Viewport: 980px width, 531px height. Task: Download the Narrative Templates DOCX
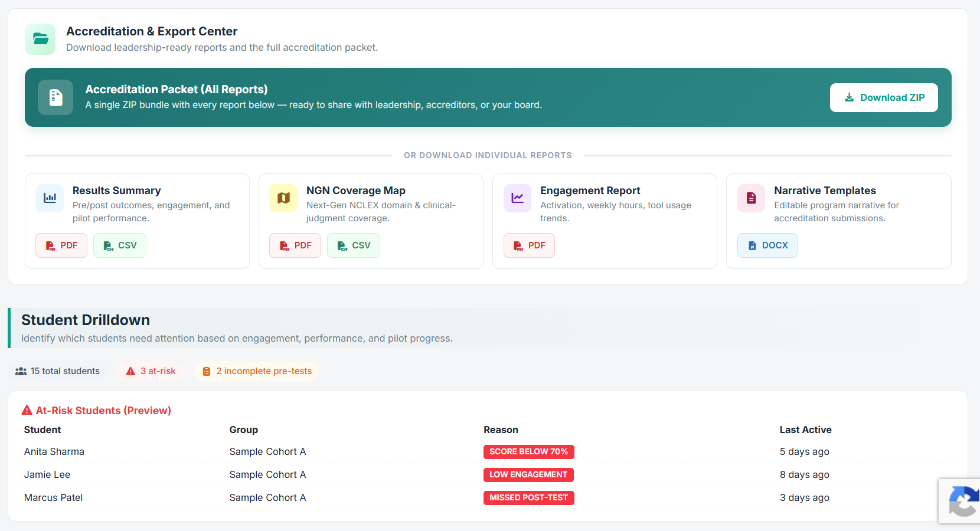pyautogui.click(x=767, y=245)
